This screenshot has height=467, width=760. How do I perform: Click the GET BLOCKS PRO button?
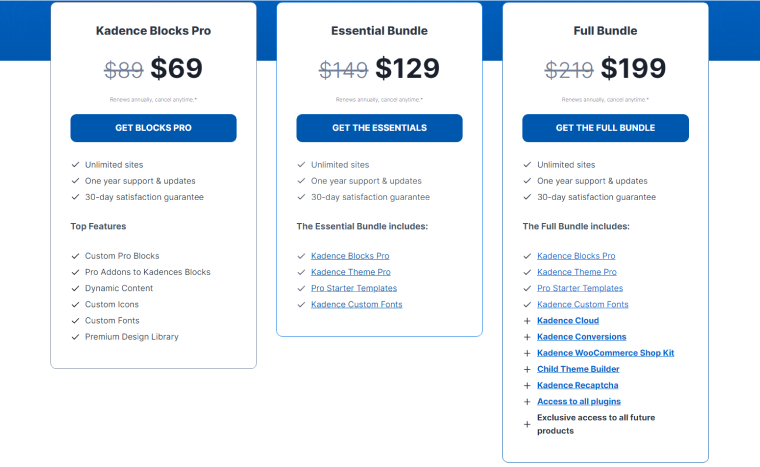(x=153, y=128)
